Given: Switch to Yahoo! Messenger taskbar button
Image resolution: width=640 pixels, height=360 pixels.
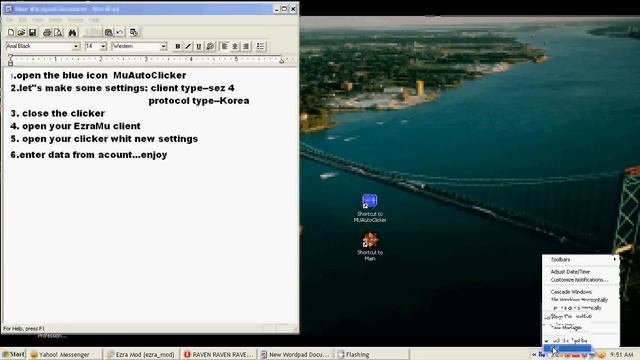Looking at the screenshot, I should tap(64, 355).
